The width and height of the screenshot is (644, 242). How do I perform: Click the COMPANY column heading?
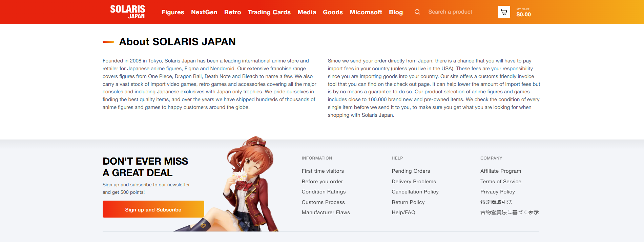coord(491,158)
